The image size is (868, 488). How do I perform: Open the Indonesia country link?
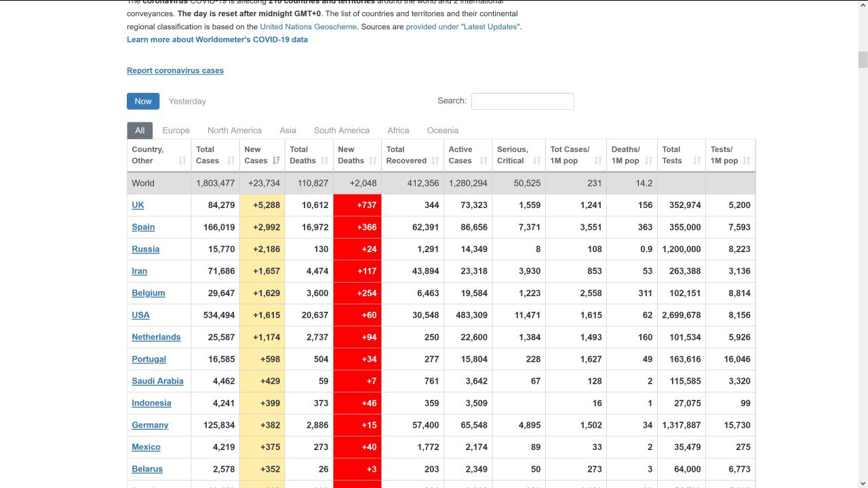tap(151, 403)
